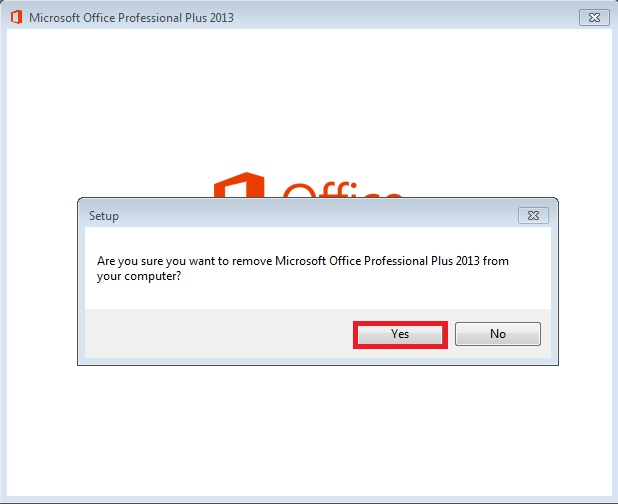618x504 pixels.
Task: Click the empty main window title bar
Action: tap(406, 18)
